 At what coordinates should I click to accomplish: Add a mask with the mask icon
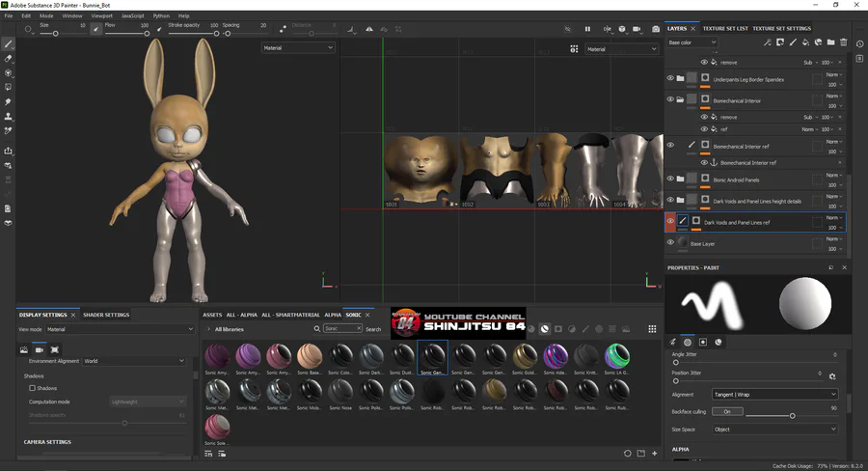click(x=780, y=42)
